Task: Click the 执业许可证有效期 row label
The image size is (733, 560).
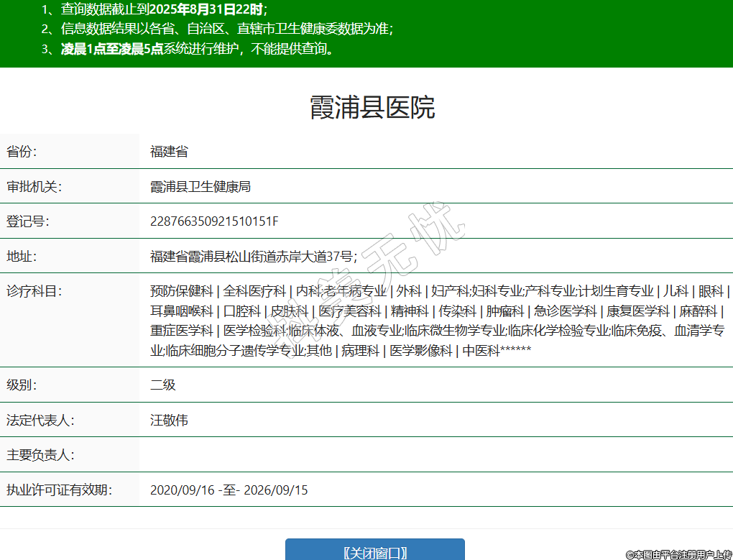Action: (60, 490)
